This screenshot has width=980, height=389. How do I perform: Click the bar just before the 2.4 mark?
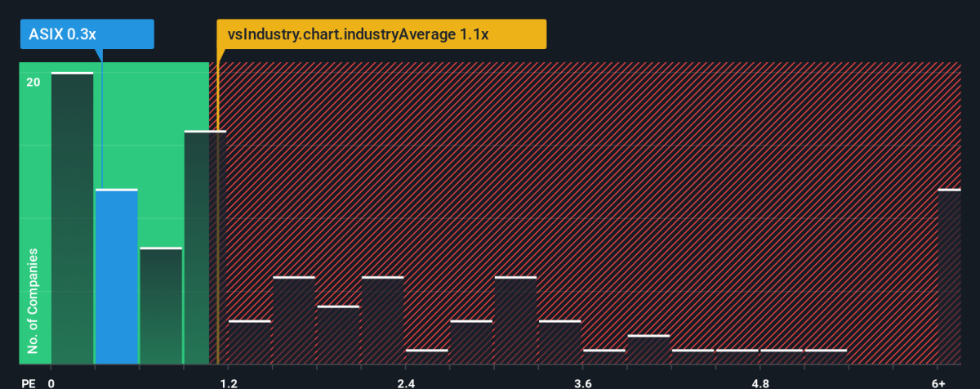point(382,321)
